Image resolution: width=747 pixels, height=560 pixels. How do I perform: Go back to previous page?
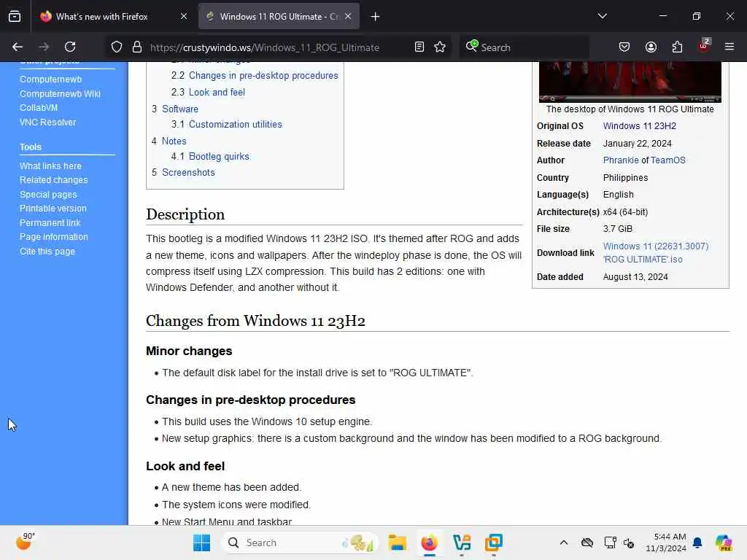click(x=18, y=47)
